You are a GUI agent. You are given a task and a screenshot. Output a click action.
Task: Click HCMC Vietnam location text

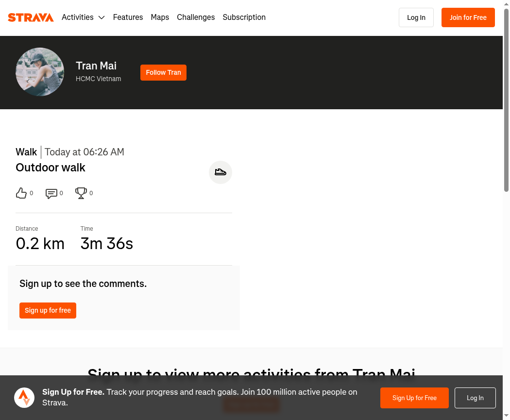click(x=98, y=79)
